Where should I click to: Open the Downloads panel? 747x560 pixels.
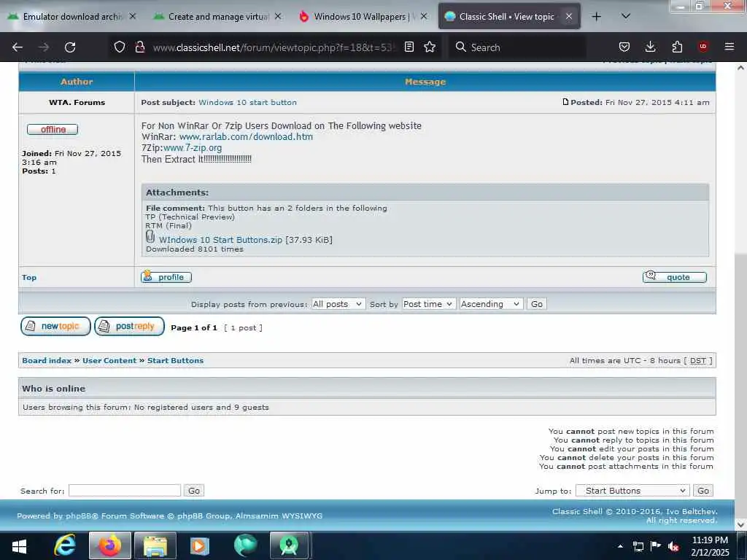[650, 47]
